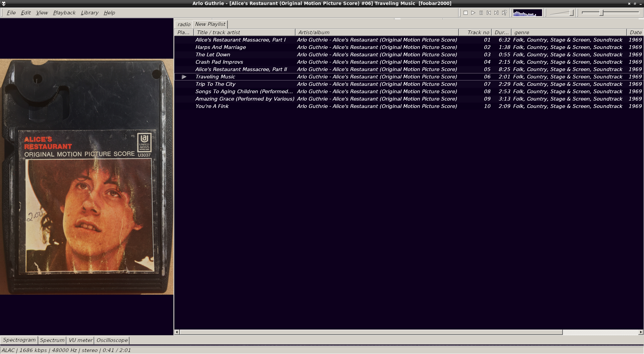
Task: Switch to the radio playlist tab
Action: click(x=184, y=24)
